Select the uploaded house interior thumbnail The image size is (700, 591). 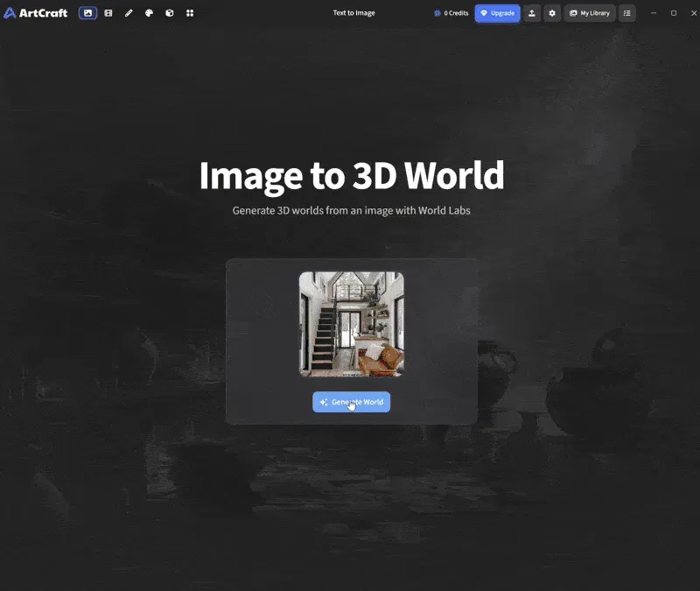click(x=352, y=324)
